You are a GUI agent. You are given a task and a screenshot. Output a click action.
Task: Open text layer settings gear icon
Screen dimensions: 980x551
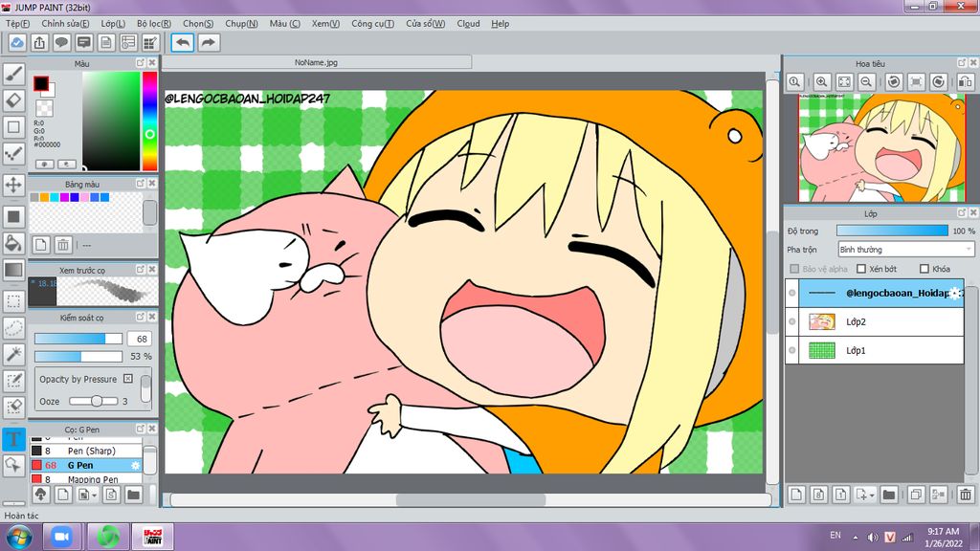click(956, 293)
